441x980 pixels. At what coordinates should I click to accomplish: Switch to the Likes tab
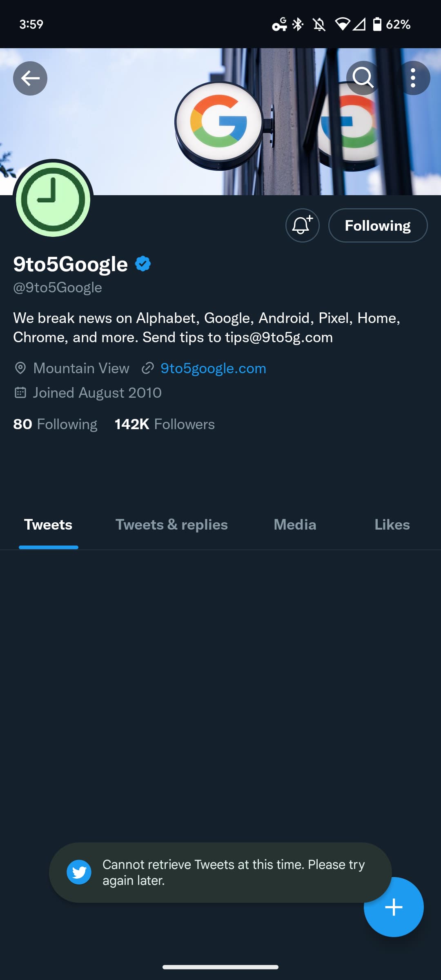(392, 525)
